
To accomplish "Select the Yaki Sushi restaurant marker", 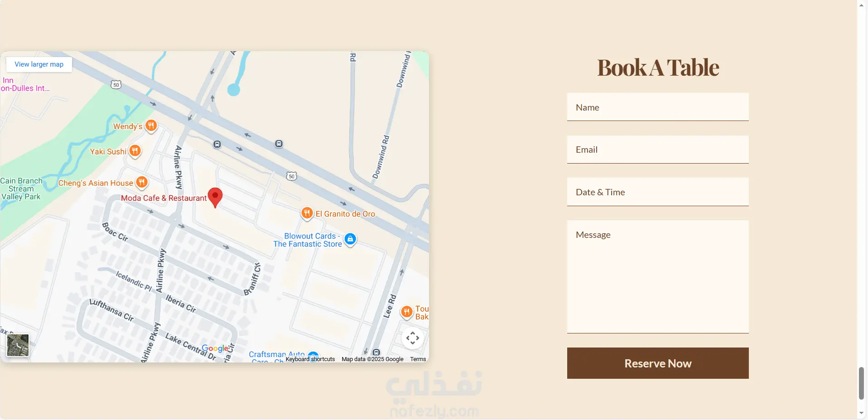I will point(135,151).
